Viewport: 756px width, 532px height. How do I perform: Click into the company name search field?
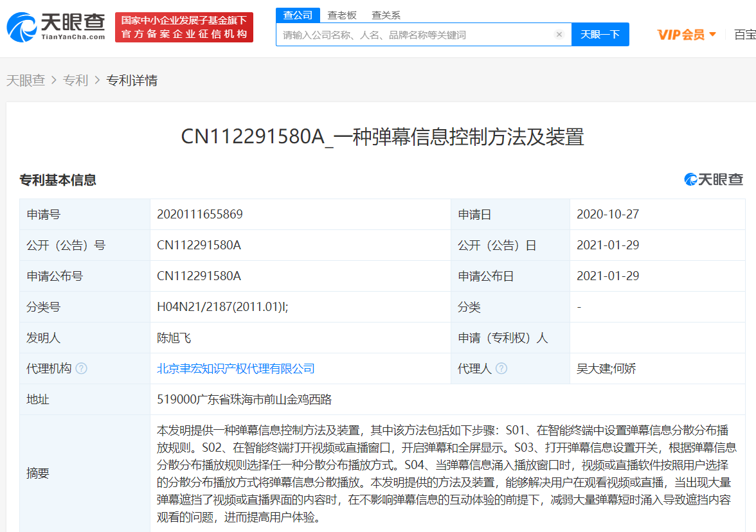point(415,35)
